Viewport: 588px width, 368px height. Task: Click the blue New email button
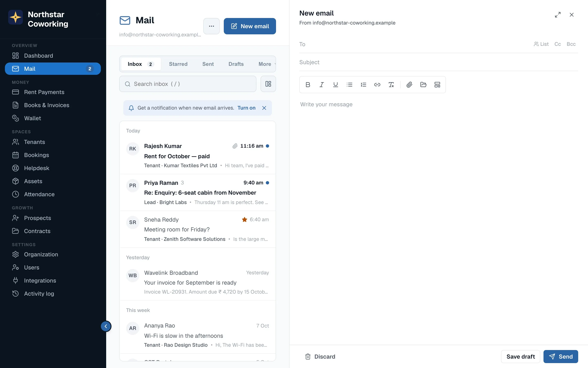point(250,26)
